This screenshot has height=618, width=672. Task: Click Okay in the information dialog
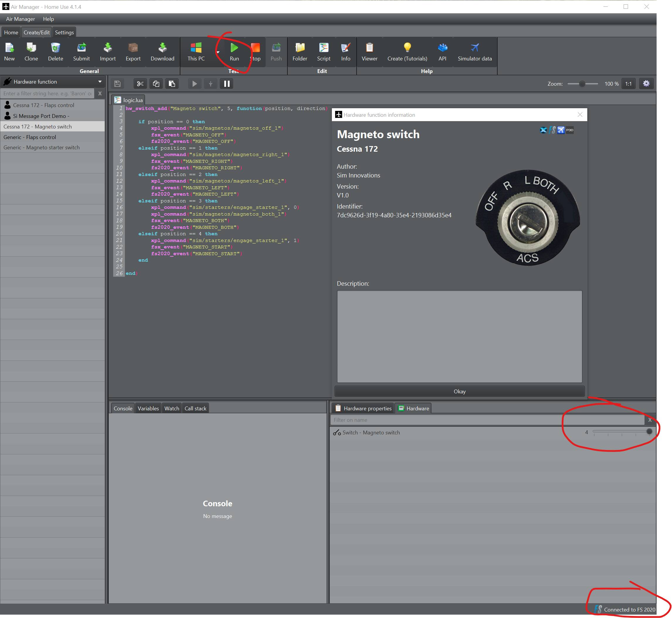(x=459, y=391)
